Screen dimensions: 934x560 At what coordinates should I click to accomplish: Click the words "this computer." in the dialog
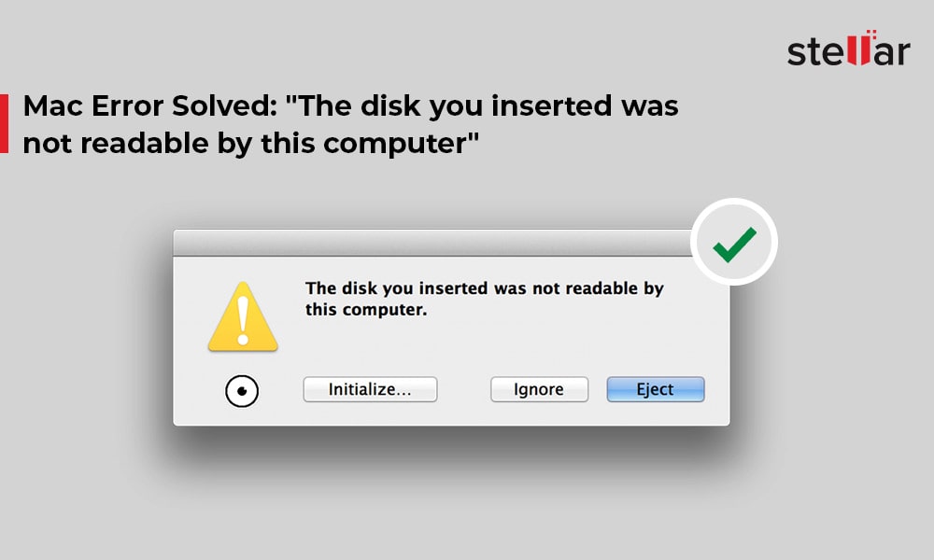[366, 310]
